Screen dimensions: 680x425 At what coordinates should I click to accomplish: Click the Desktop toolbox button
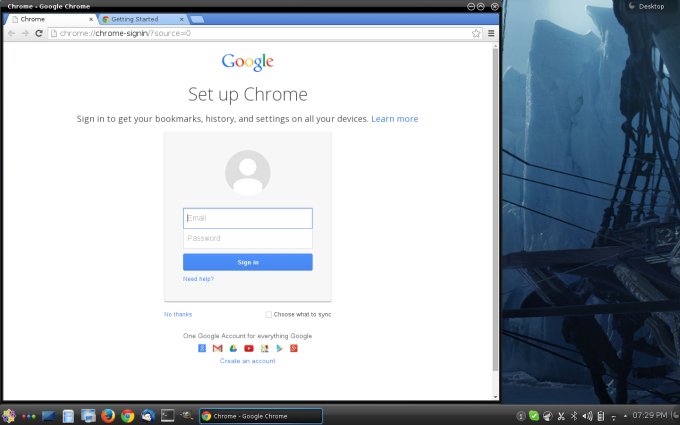coord(647,7)
